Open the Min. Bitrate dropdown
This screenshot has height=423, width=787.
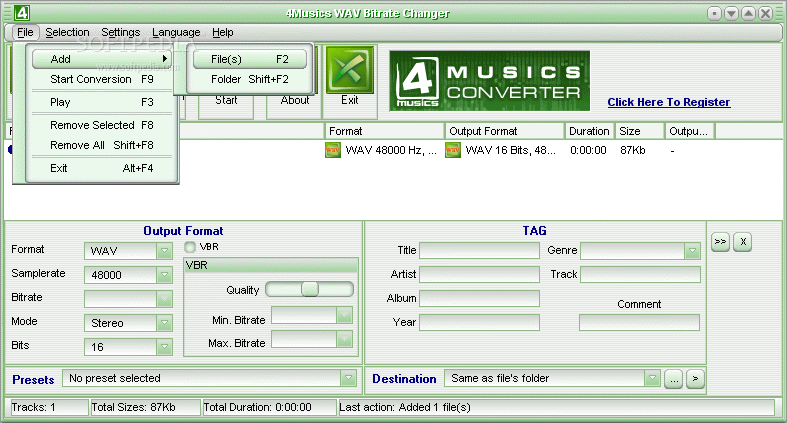(x=344, y=315)
